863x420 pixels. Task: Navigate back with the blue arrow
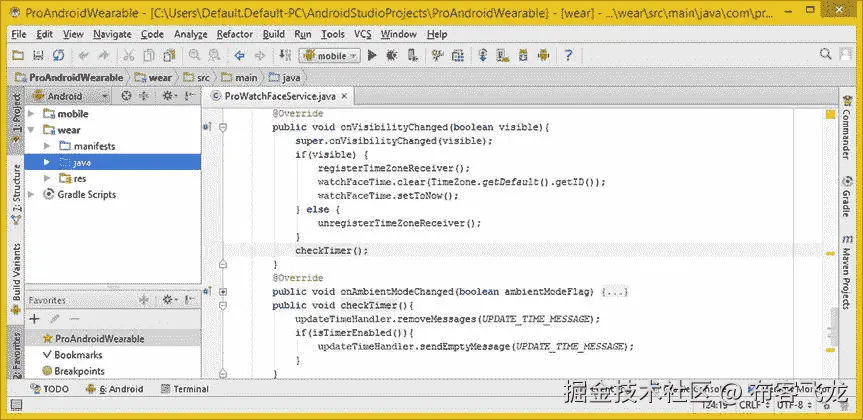(x=239, y=55)
